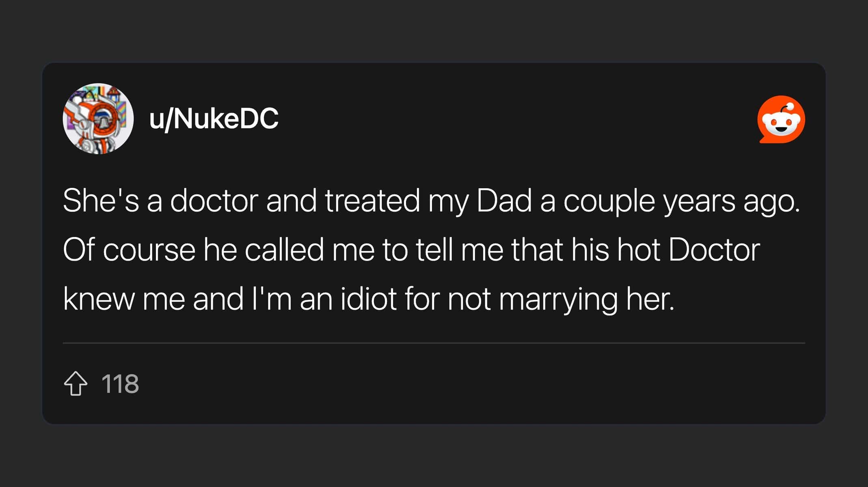Click the words "couple years ago"
The height and width of the screenshot is (487, 868).
[x=682, y=201]
